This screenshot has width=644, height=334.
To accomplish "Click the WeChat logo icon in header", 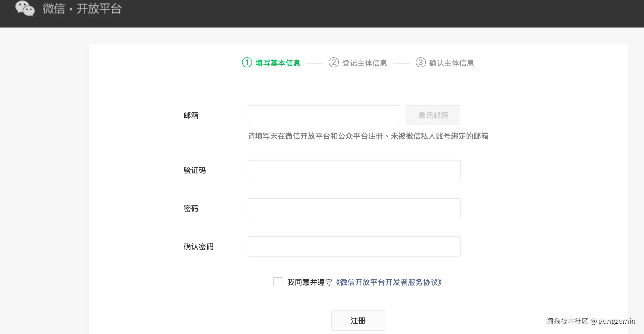I will [x=25, y=8].
